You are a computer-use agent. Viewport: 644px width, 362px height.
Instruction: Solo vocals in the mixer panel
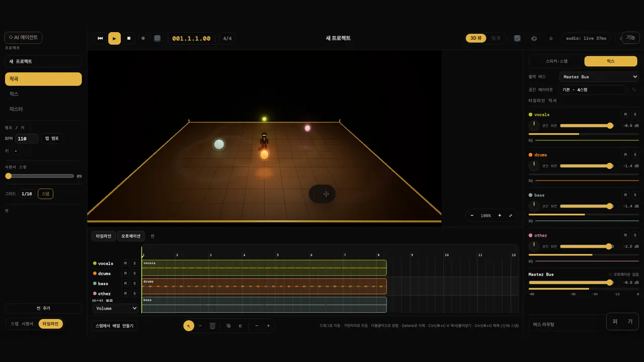(x=635, y=115)
